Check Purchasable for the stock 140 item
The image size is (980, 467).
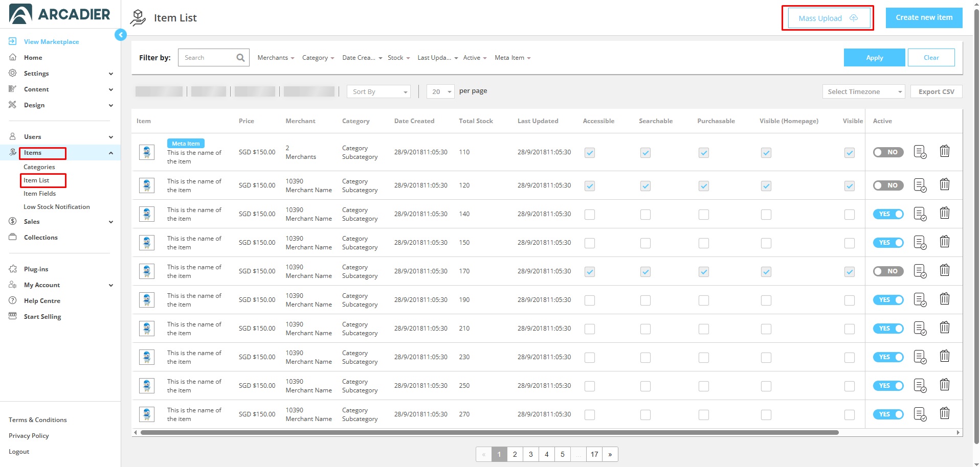click(x=704, y=215)
